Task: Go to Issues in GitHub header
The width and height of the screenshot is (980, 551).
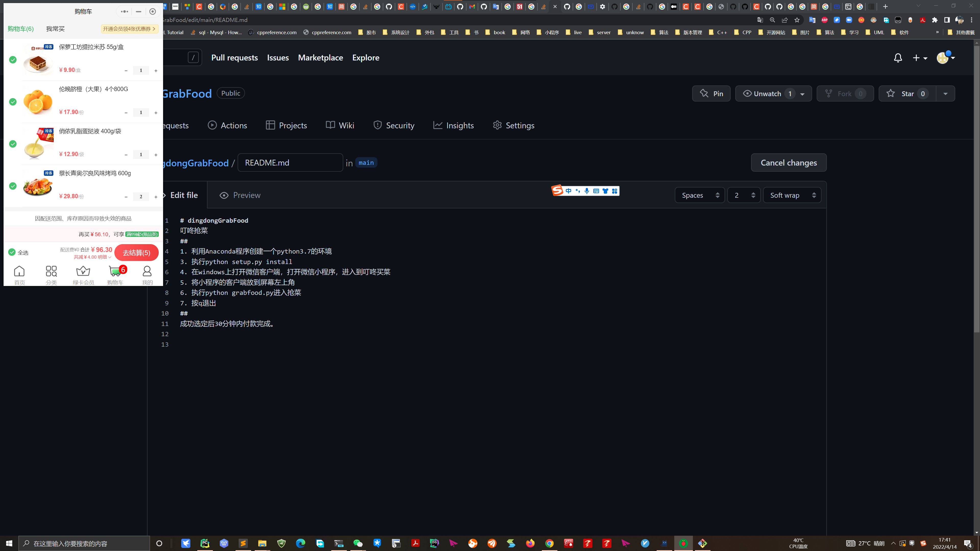Action: point(278,58)
